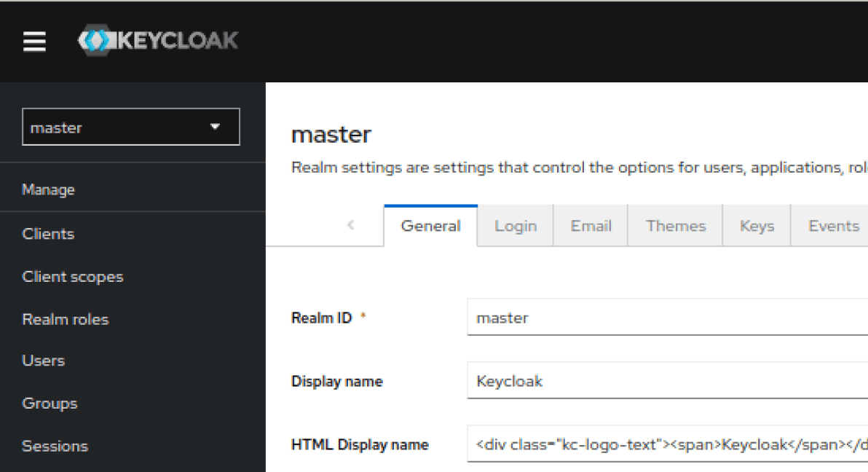Open the Keys tab

point(757,227)
